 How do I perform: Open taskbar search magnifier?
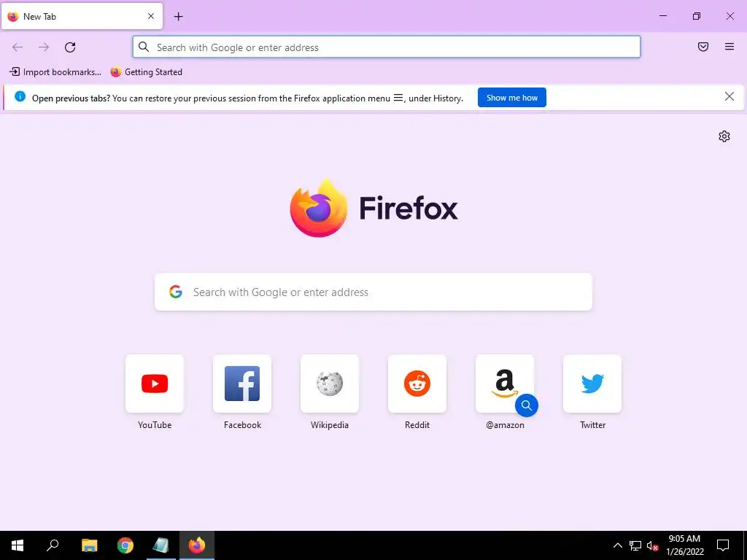click(53, 545)
